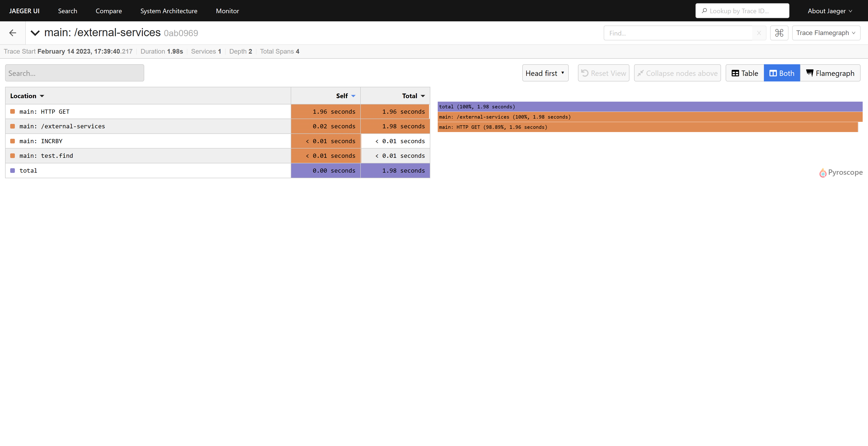Open the Search nav item
Viewport: 868px width, 446px height.
point(67,11)
